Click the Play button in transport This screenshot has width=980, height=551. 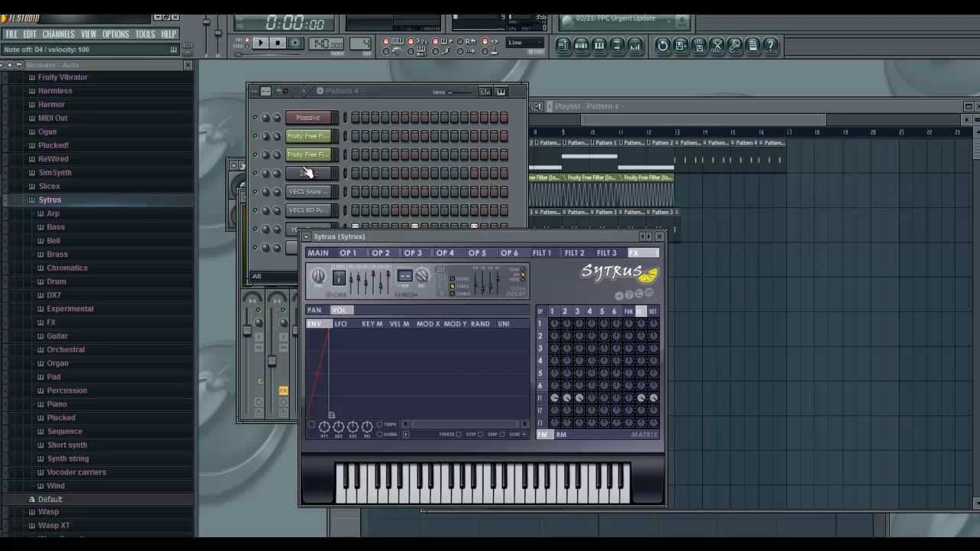260,44
